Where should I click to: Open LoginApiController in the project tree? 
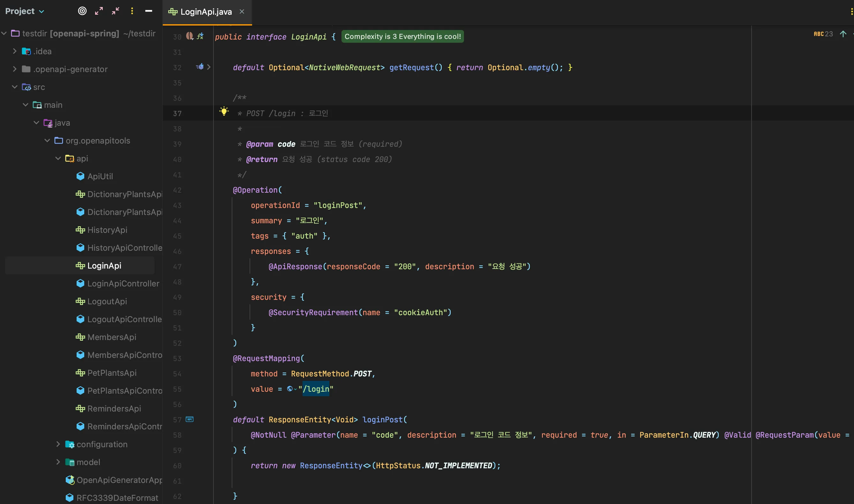pos(123,284)
